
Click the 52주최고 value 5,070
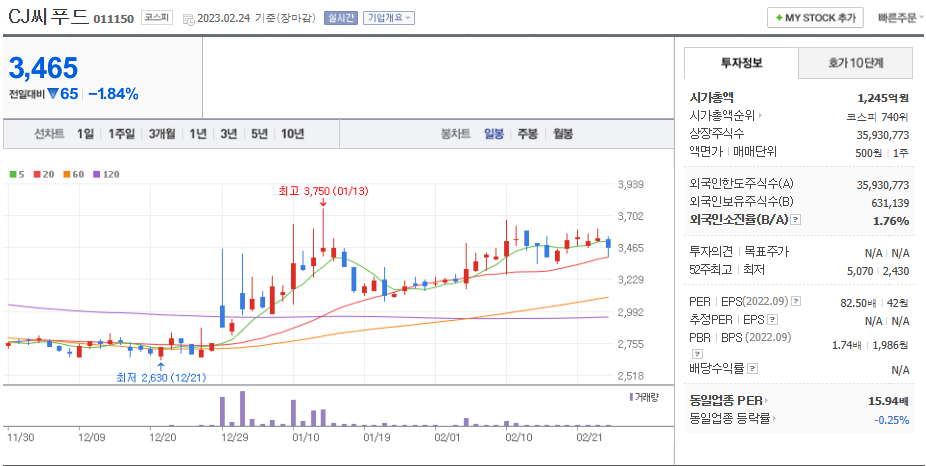coord(859,271)
